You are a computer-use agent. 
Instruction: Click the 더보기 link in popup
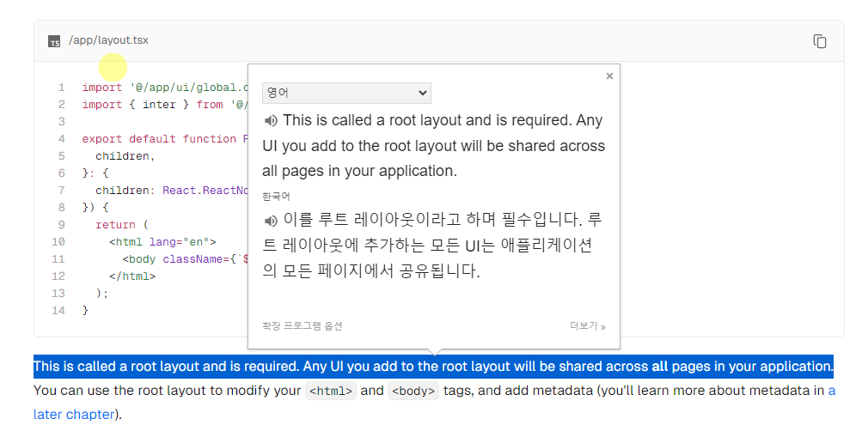pos(587,325)
